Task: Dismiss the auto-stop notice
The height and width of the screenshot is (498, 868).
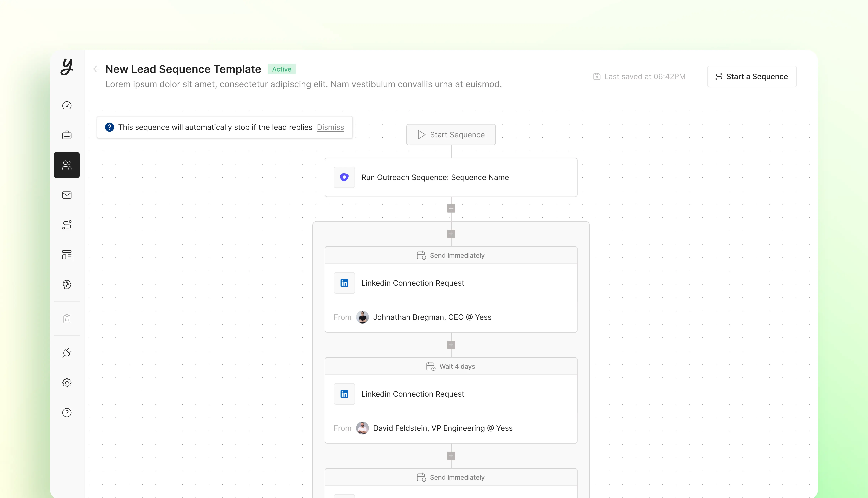Action: 330,127
